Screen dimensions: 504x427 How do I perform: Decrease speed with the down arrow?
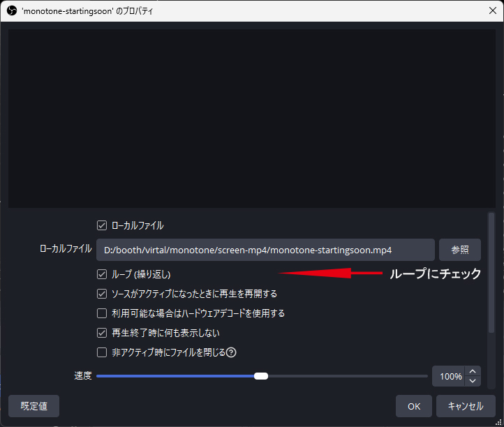pos(473,381)
